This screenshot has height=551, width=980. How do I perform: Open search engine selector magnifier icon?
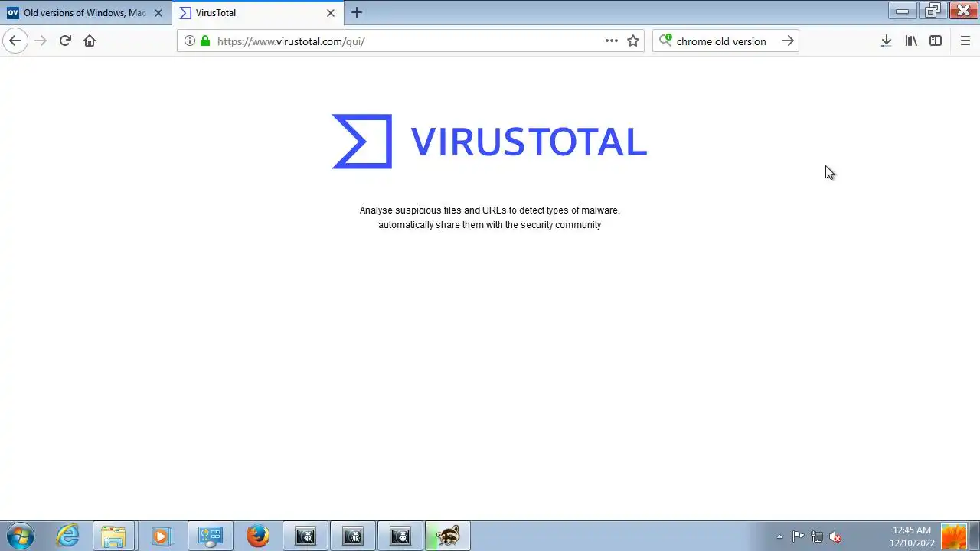coord(665,41)
